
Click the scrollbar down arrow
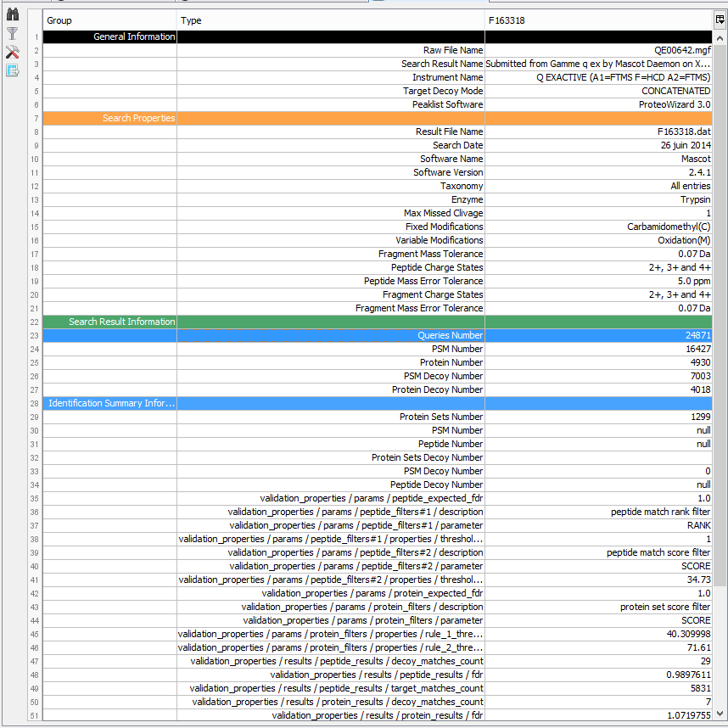[x=720, y=714]
